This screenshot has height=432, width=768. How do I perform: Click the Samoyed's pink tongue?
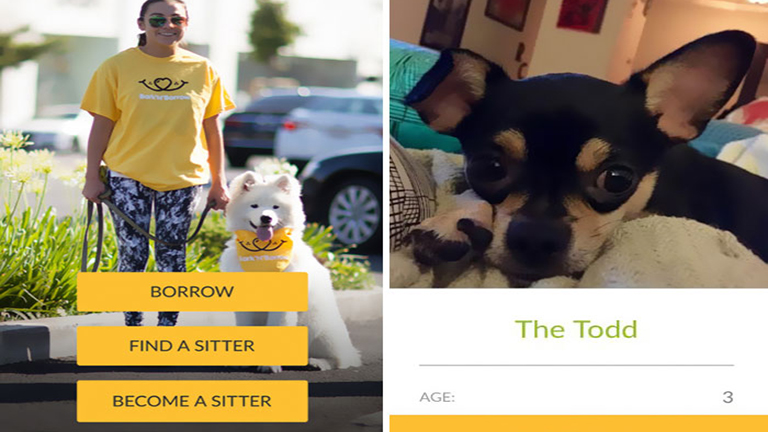[x=265, y=233]
